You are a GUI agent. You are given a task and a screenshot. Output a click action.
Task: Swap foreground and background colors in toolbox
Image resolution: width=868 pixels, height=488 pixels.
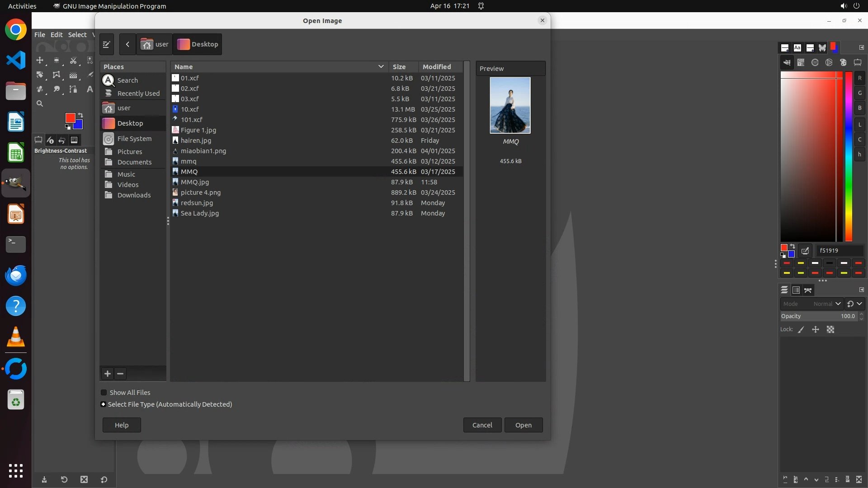click(x=80, y=115)
